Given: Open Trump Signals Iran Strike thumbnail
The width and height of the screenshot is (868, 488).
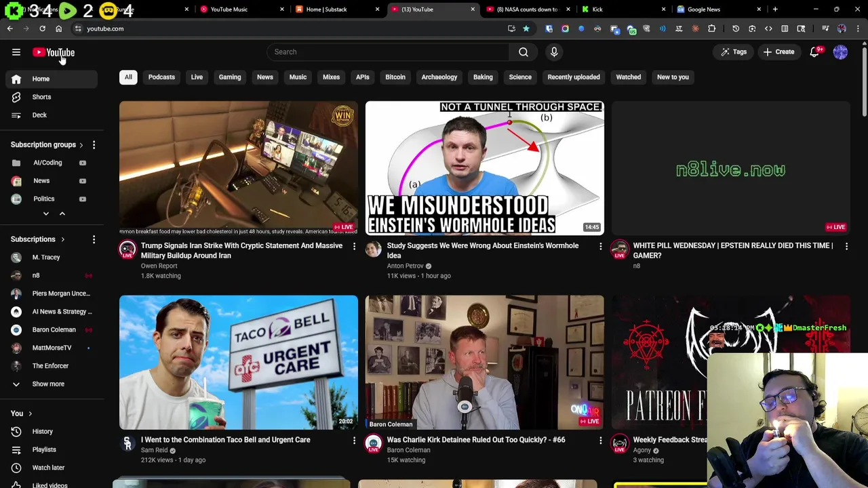Looking at the screenshot, I should (x=239, y=168).
